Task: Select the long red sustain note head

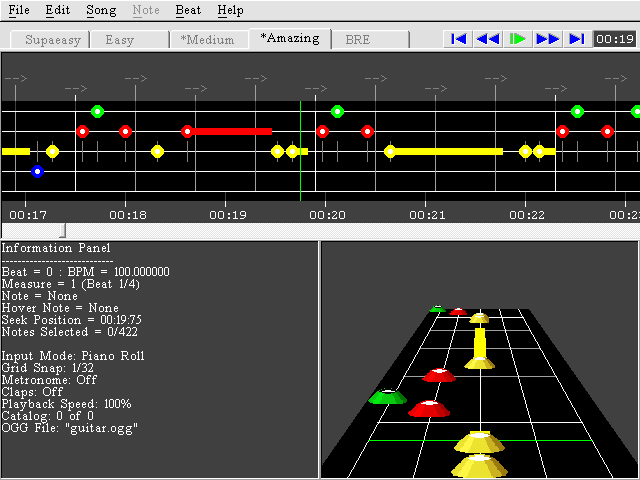Action: pyautogui.click(x=187, y=131)
